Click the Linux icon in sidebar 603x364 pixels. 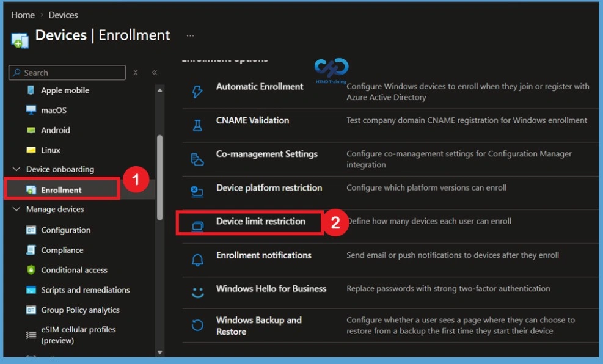(31, 150)
